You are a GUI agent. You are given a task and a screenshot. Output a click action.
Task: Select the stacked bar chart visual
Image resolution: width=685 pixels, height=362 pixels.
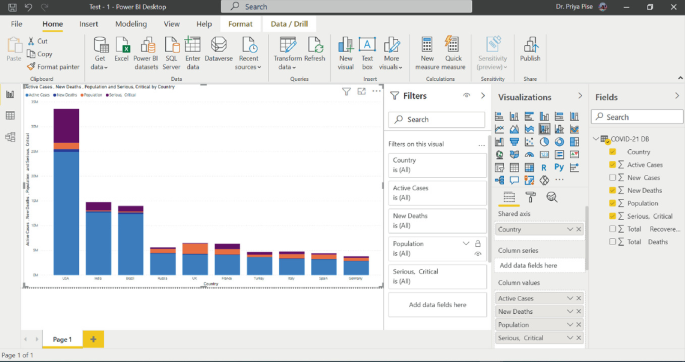[499, 116]
